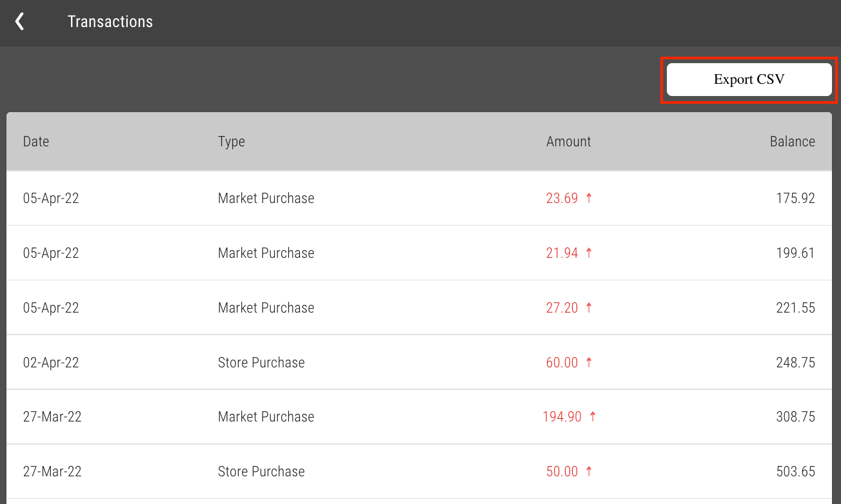Viewport: 841px width, 504px height.
Task: Click the Transactions page title
Action: point(110,22)
